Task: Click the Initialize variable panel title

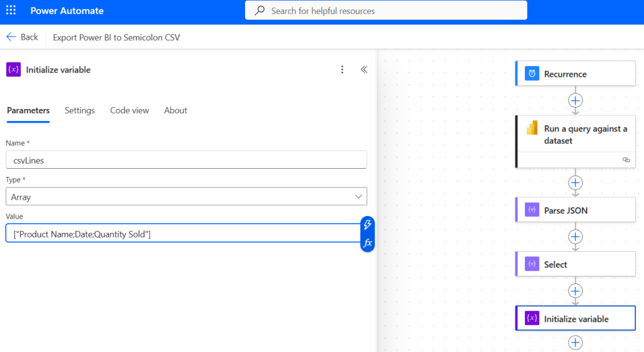Action: point(59,70)
